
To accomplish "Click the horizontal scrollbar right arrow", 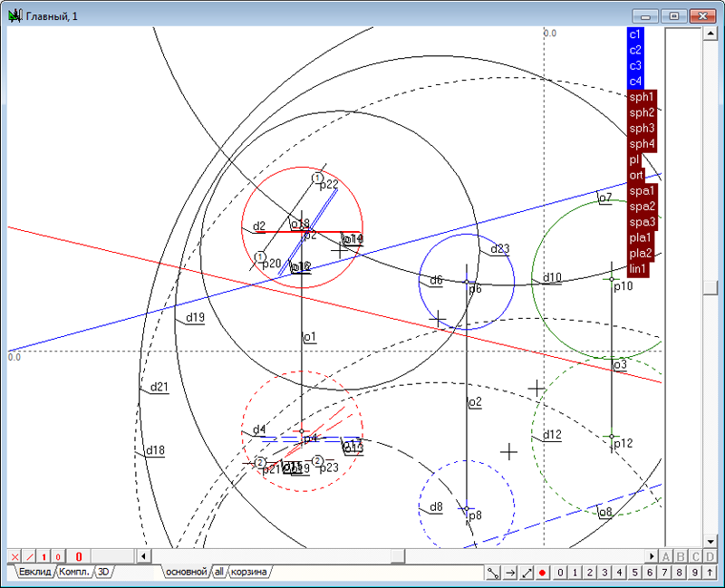I will coord(652,556).
